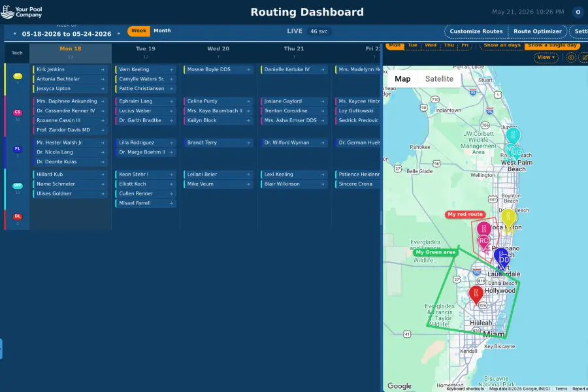
Task: Click the My red route label
Action: pos(465,214)
